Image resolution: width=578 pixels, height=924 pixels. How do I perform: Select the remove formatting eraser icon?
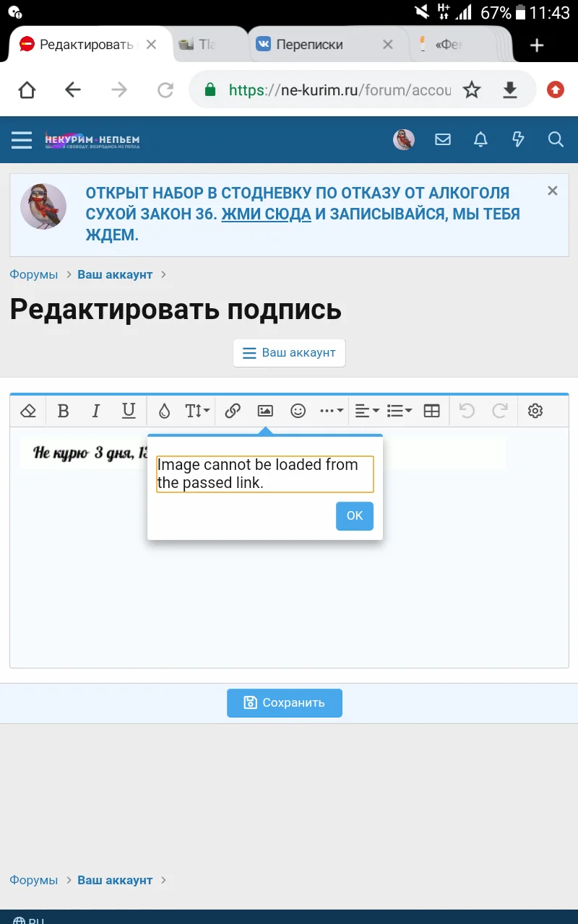28,410
